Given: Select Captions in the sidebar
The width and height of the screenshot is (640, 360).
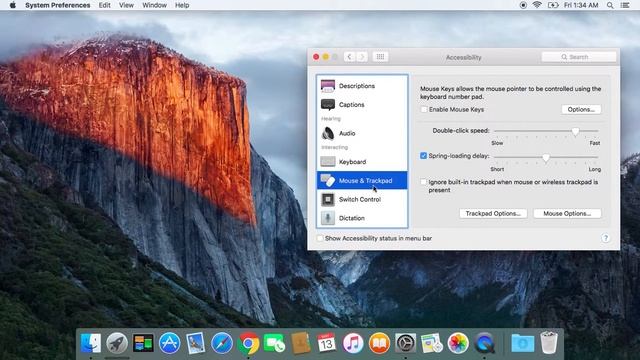Looking at the screenshot, I should pos(362,104).
